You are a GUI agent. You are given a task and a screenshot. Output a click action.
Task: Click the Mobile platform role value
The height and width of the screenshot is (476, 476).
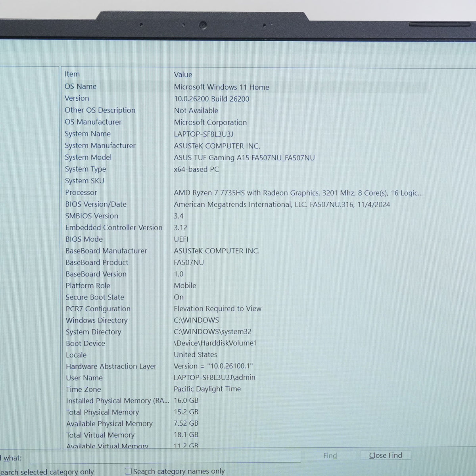[185, 286]
